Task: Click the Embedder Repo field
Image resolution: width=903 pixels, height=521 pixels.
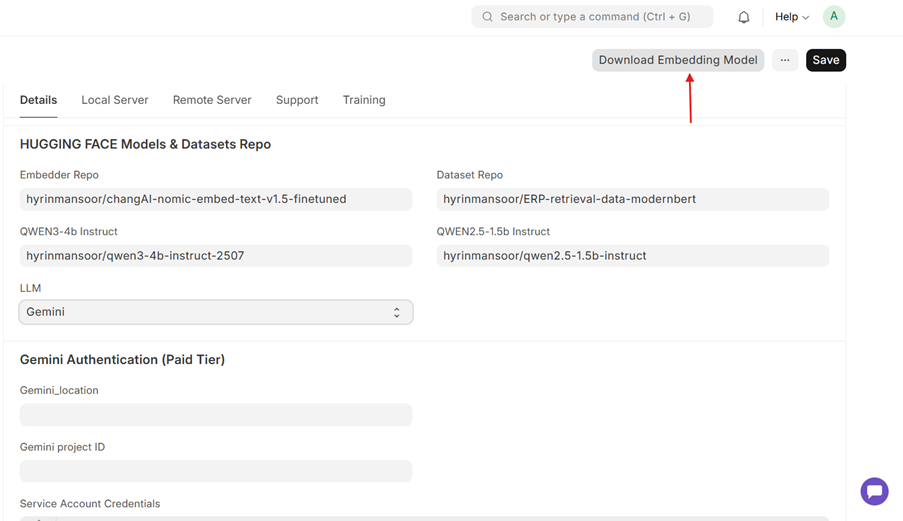Action: 215,199
